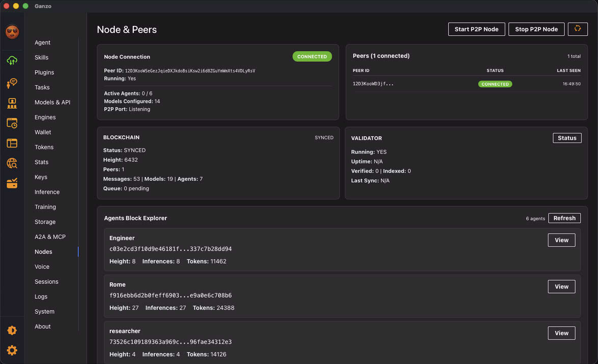
Task: Navigate to Engines
Action: [45, 117]
